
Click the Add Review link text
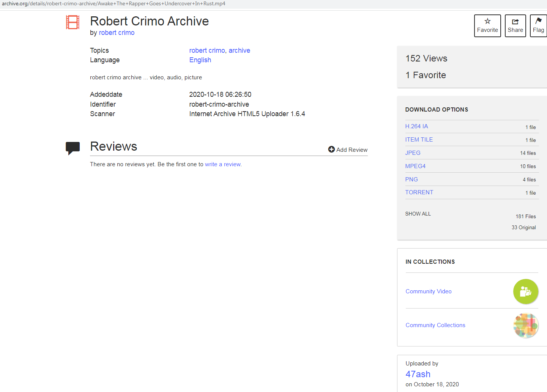coord(352,150)
